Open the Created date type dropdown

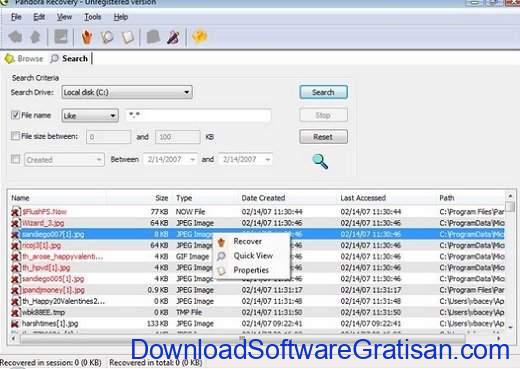pyautogui.click(x=64, y=160)
